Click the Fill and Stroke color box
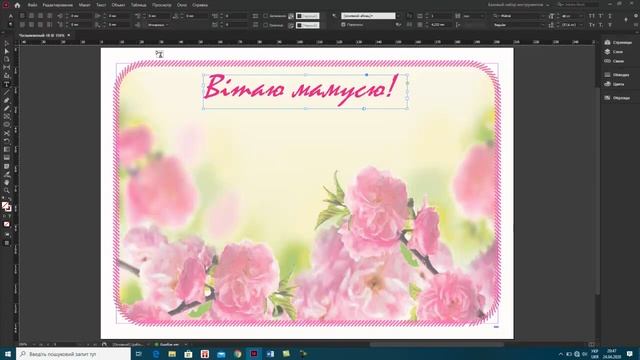Viewport: 640px width, 360px height. pos(6,207)
